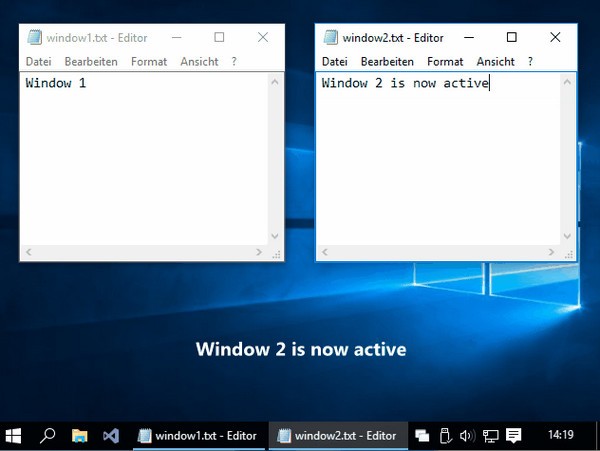Screen dimensions: 600x451
Task: Click the network status tray icon
Action: [x=490, y=435]
